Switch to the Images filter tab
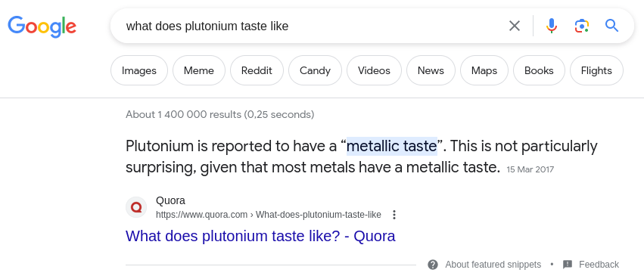The width and height of the screenshot is (644, 279). (x=139, y=70)
